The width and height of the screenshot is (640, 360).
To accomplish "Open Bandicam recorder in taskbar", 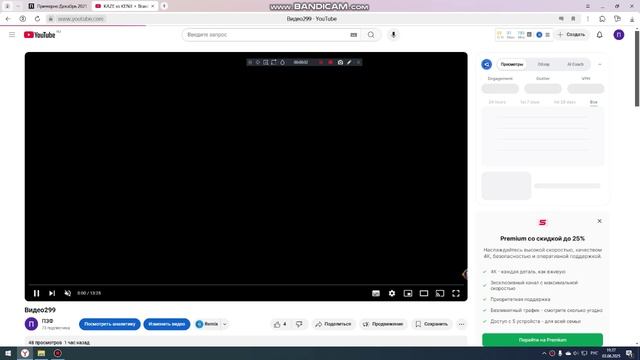I will [x=58, y=353].
